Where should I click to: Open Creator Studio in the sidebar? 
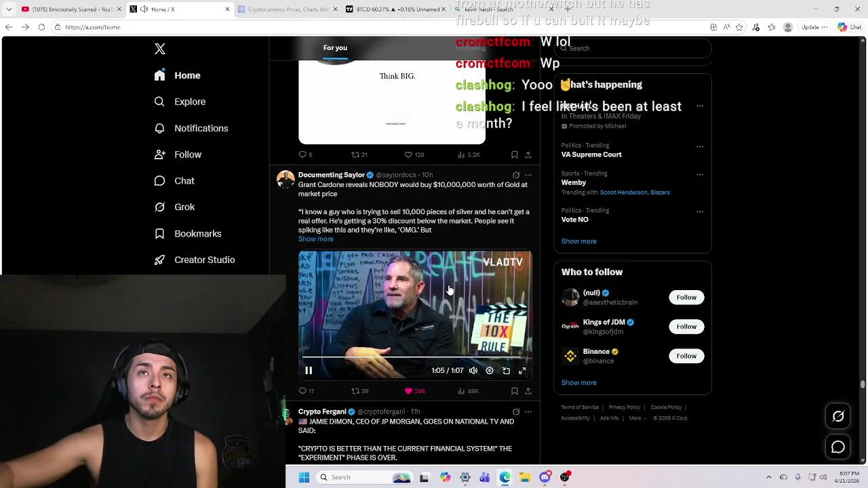pyautogui.click(x=195, y=260)
